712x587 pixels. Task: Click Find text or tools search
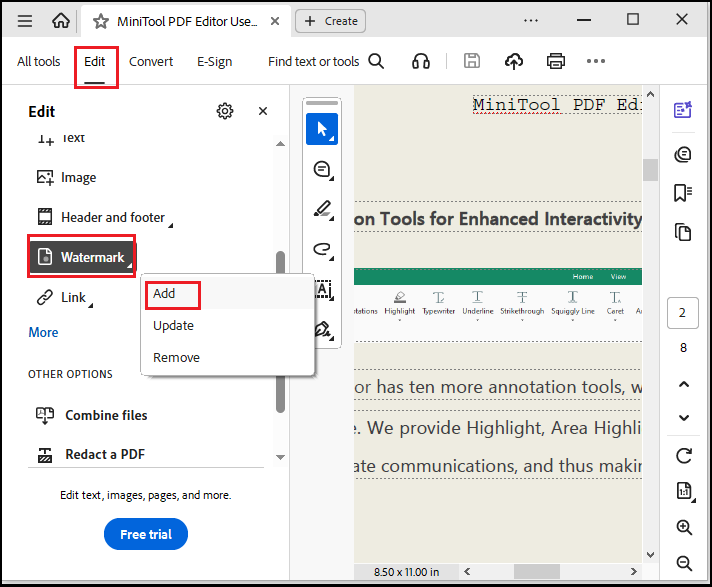(x=326, y=61)
